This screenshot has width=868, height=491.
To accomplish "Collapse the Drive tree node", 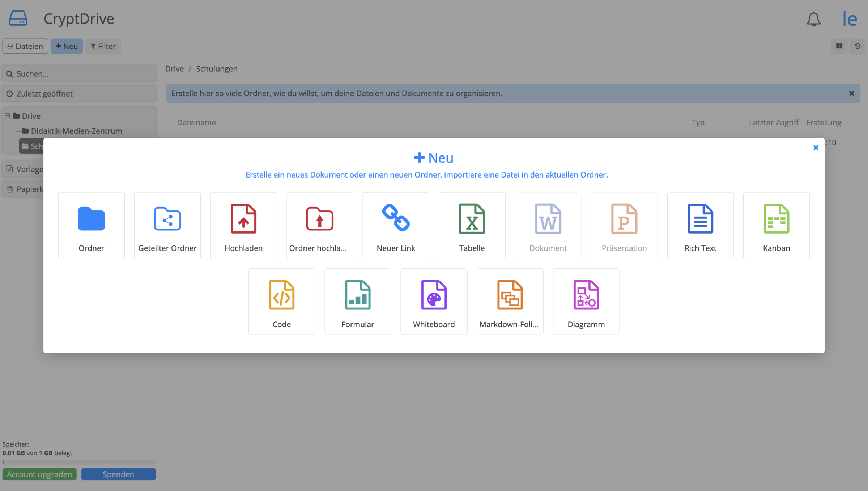I will 7,116.
